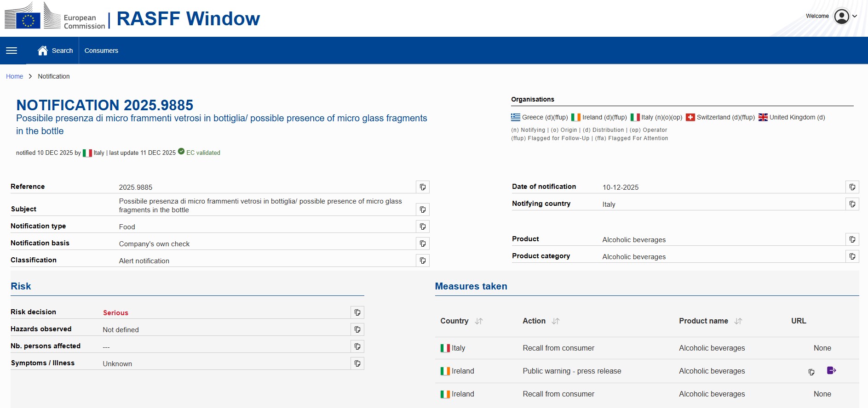
Task: Expand the user account dropdown arrow
Action: click(x=855, y=16)
